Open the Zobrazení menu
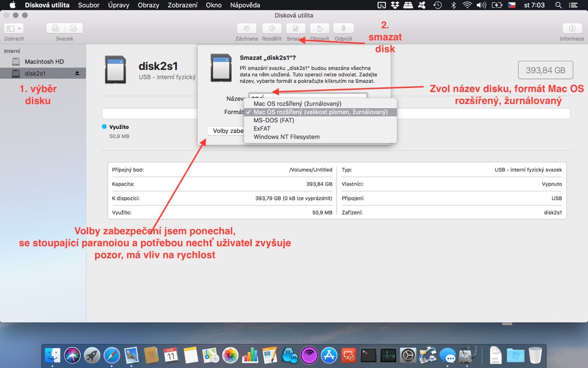The width and height of the screenshot is (588, 368). coord(183,5)
